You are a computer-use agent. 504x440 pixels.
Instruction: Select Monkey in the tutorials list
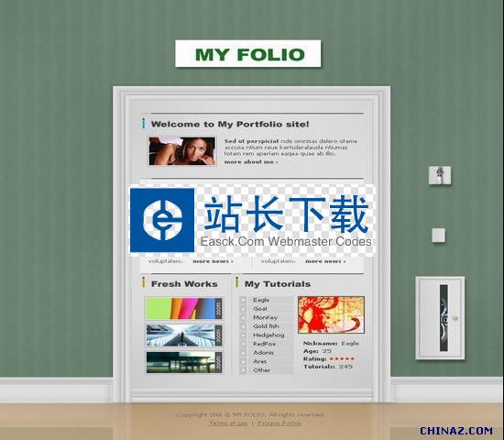(x=265, y=317)
